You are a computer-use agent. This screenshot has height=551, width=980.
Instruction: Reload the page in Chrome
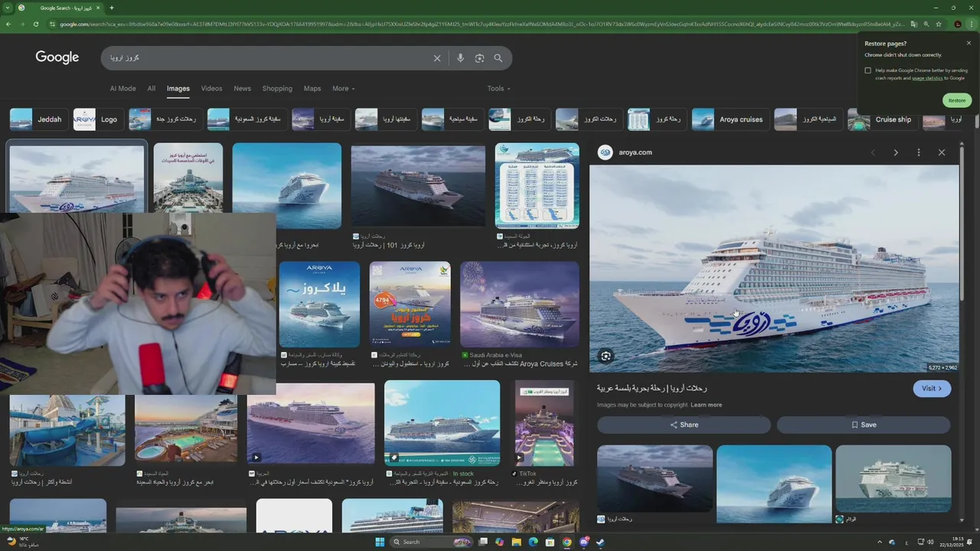pos(35,24)
